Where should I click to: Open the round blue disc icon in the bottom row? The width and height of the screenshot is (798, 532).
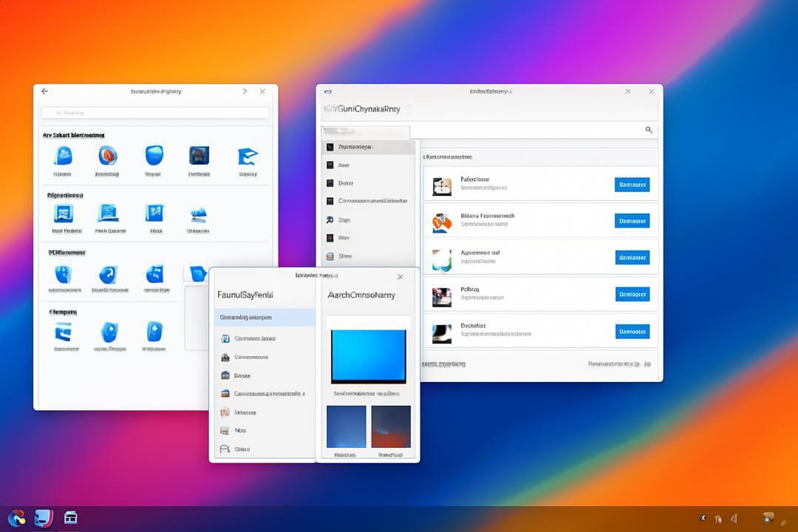[x=109, y=332]
